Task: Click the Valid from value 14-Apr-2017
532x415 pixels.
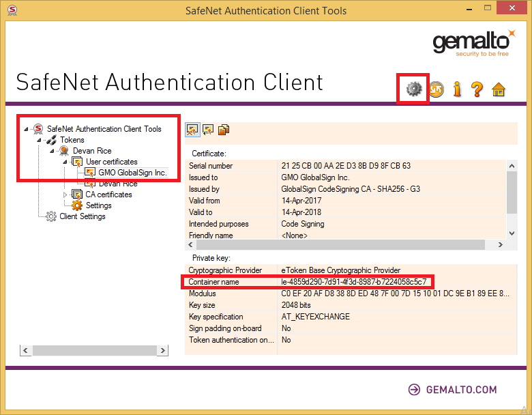Action: (x=301, y=201)
